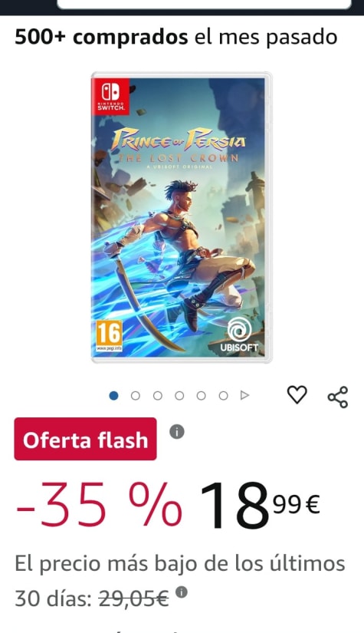Tap the Nintendo Switch logo on cover

[110, 97]
